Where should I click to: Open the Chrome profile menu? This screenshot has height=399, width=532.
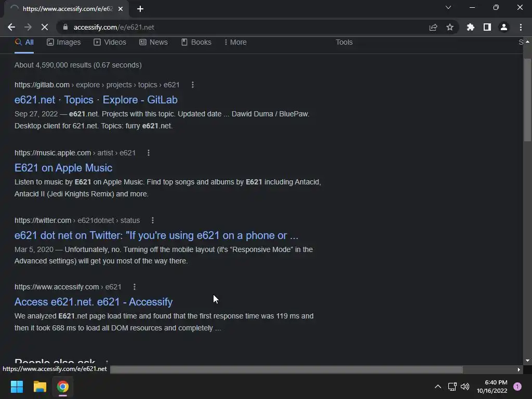pos(504,27)
